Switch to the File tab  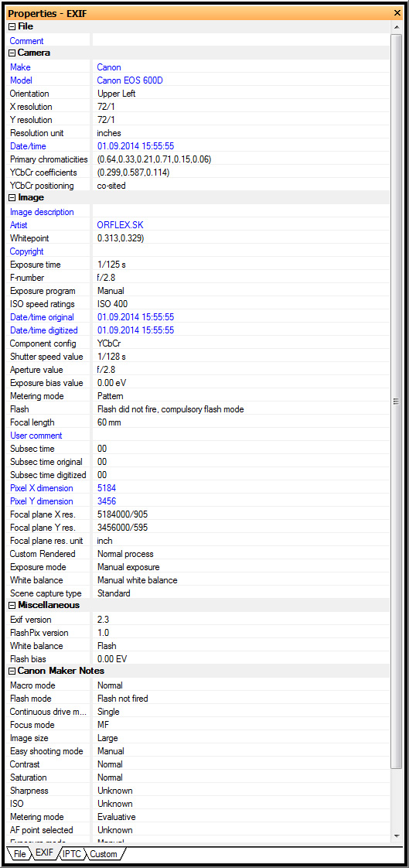coord(19,853)
